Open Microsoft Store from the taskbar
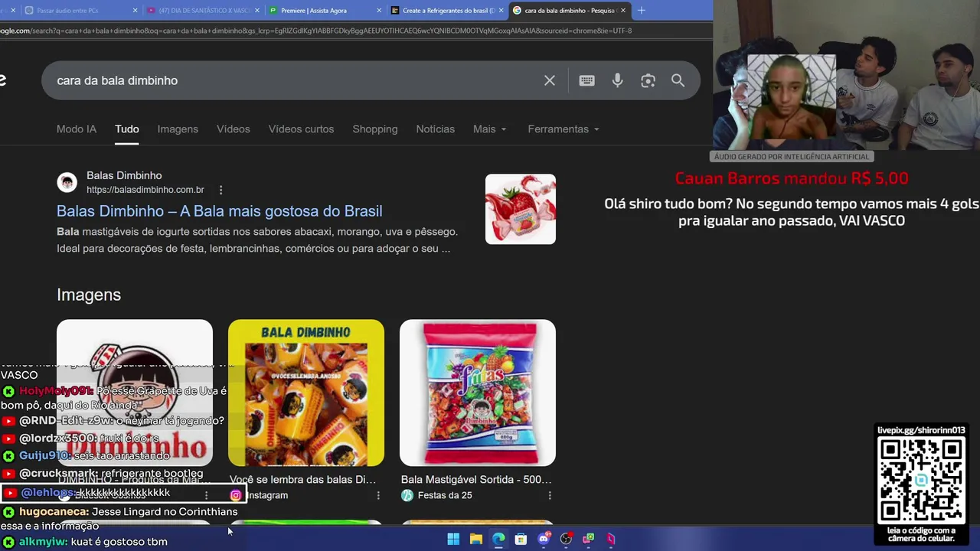980x551 pixels. click(521, 539)
